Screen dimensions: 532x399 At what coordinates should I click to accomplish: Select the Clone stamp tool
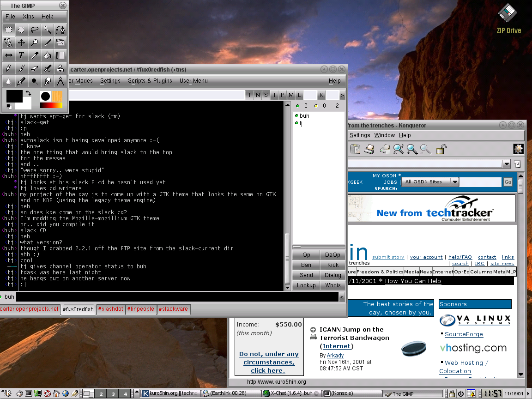click(x=60, y=68)
